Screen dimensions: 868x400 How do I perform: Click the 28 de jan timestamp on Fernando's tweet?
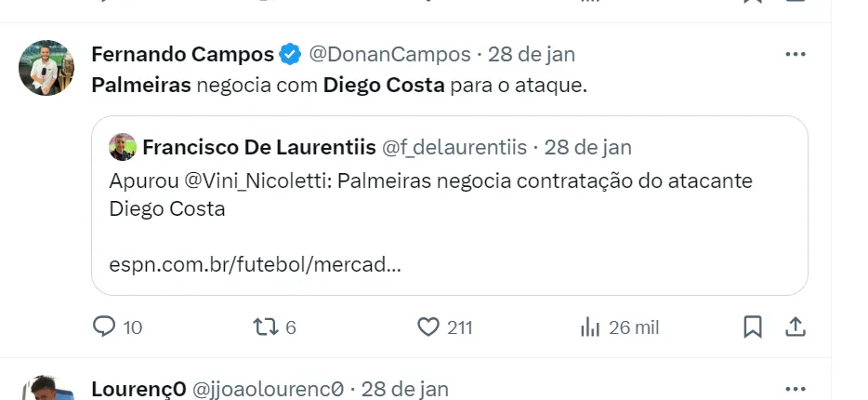(x=533, y=54)
